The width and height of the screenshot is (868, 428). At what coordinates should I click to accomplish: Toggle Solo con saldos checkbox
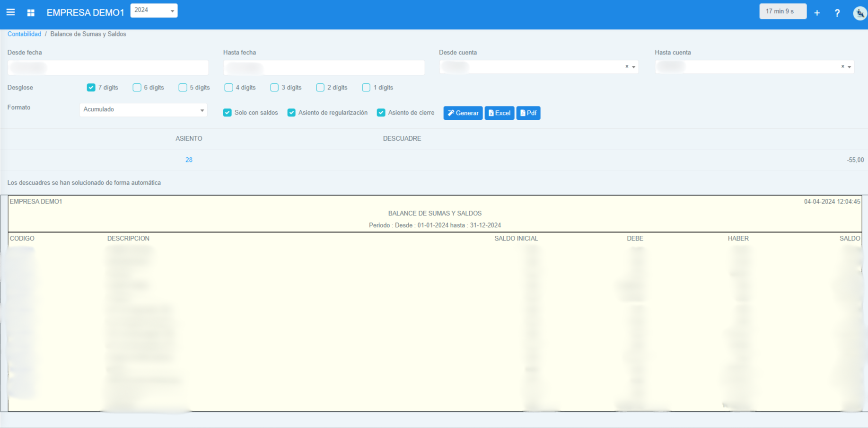pyautogui.click(x=228, y=113)
